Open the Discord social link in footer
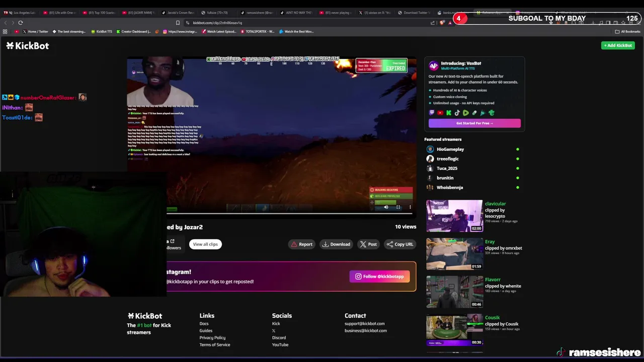This screenshot has height=362, width=644. coord(279,338)
